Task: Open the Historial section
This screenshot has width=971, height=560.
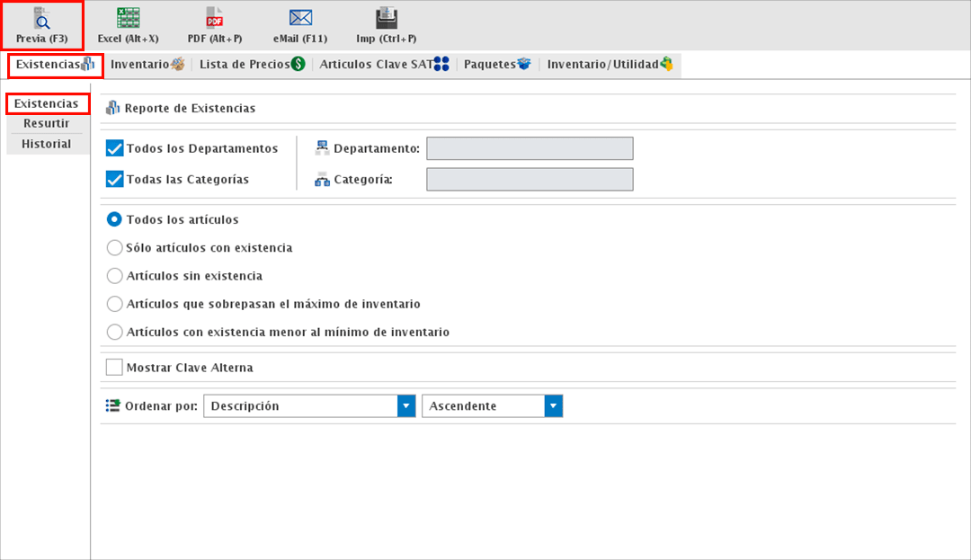Action: pyautogui.click(x=47, y=142)
